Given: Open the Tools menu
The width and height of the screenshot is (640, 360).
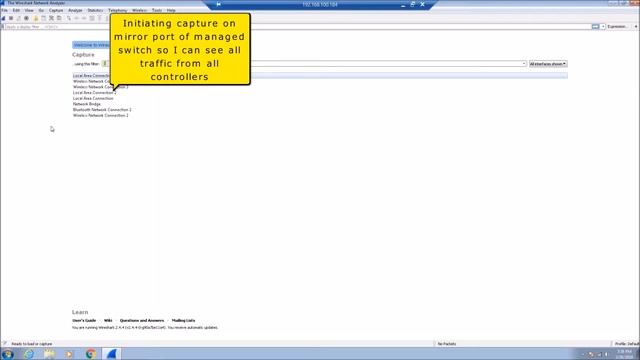Looking at the screenshot, I should 157,10.
